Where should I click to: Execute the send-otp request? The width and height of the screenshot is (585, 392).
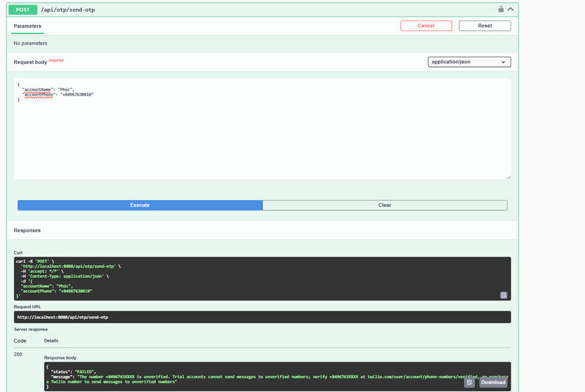(x=140, y=205)
